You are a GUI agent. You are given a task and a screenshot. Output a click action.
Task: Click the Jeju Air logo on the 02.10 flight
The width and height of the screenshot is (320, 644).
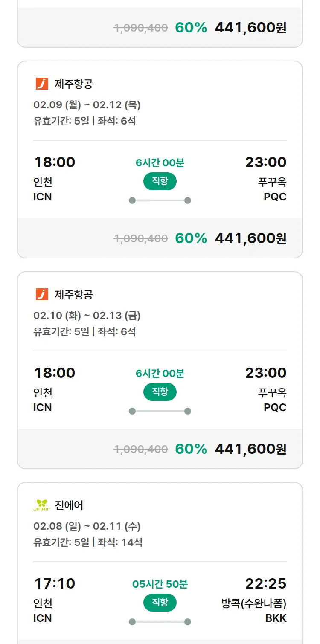point(42,294)
